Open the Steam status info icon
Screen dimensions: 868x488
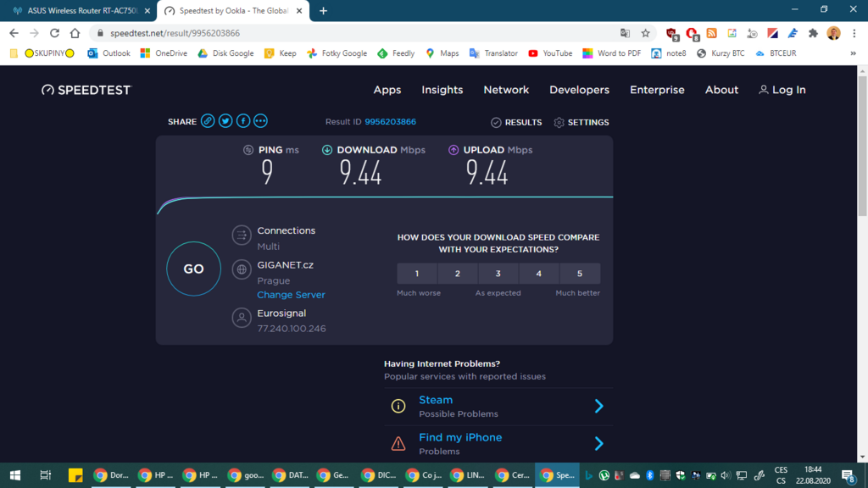coord(398,406)
